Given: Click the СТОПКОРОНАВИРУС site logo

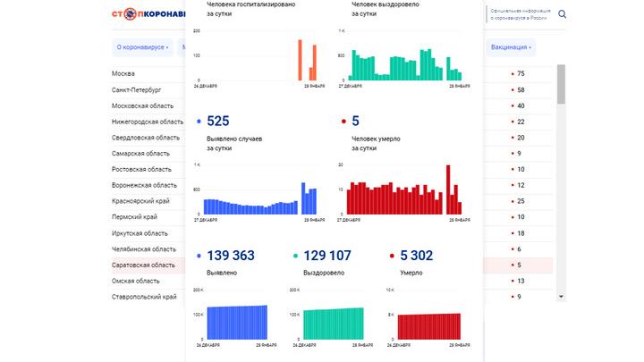Looking at the screenshot, I should point(149,14).
